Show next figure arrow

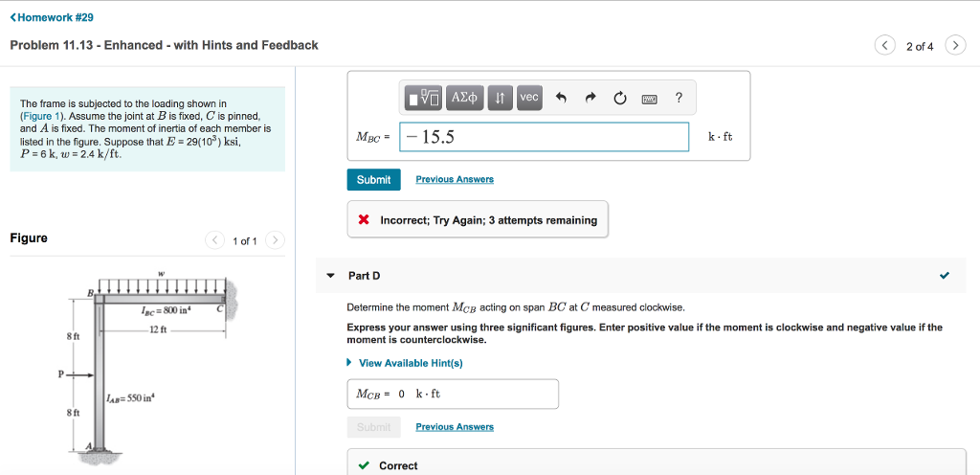(275, 240)
